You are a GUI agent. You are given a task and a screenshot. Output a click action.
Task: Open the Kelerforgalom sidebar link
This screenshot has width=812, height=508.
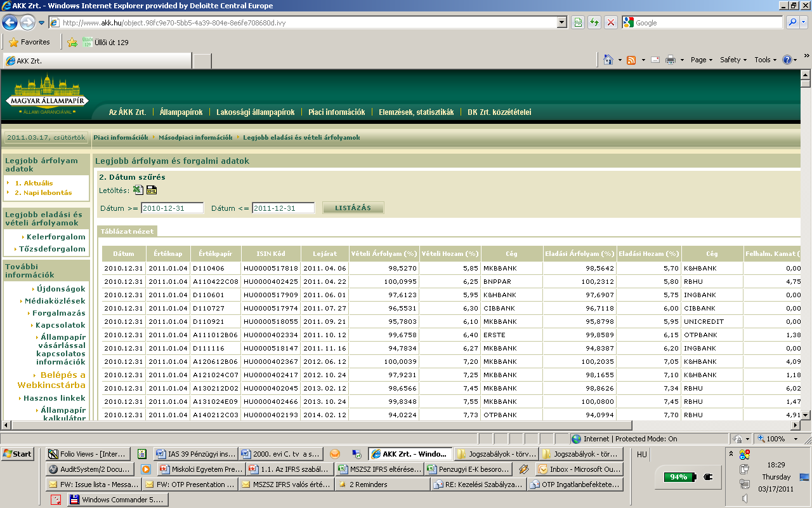(x=56, y=237)
